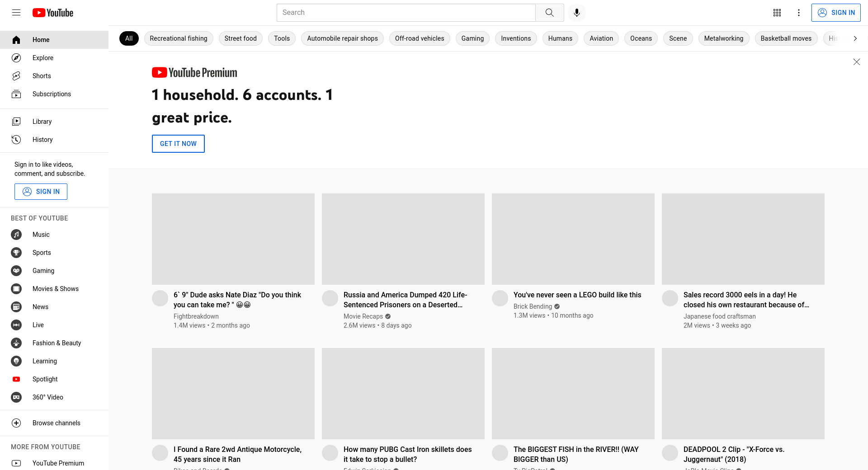
Task: Select the Recreational fishing chip
Action: point(179,38)
